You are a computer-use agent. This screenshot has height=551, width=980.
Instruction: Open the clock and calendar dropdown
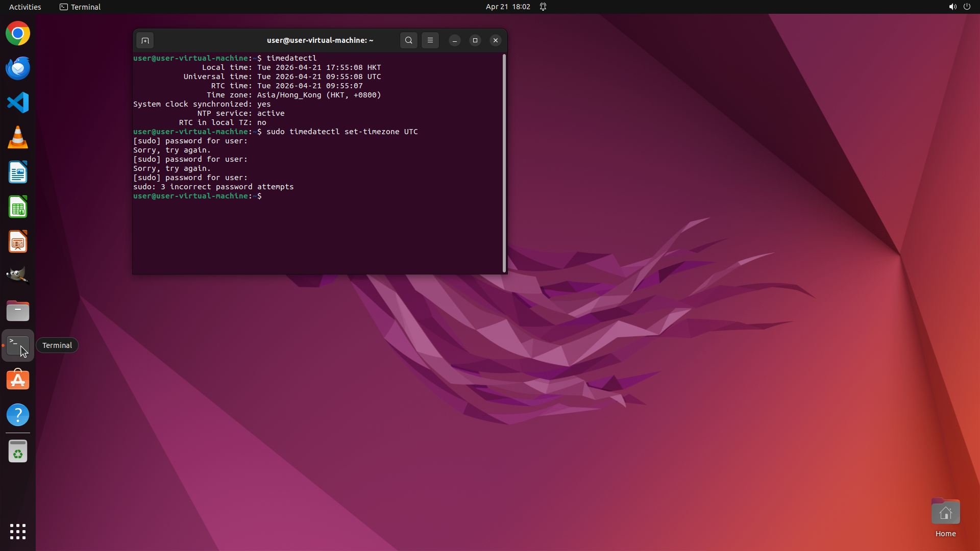pos(507,7)
